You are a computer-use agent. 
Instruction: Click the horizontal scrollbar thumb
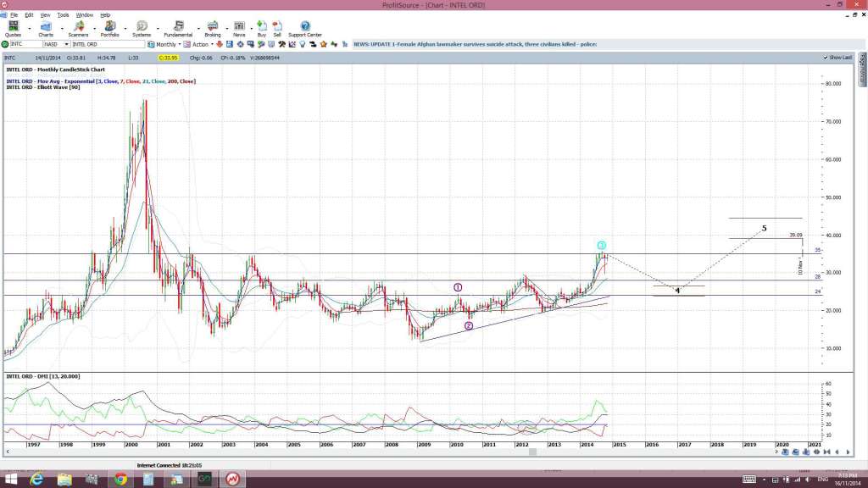[x=532, y=452]
